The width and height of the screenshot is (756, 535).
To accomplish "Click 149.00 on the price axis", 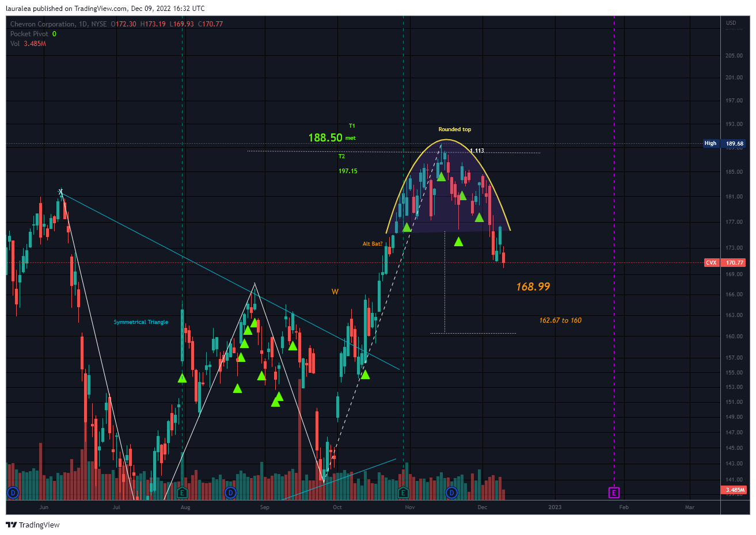I will pyautogui.click(x=734, y=417).
